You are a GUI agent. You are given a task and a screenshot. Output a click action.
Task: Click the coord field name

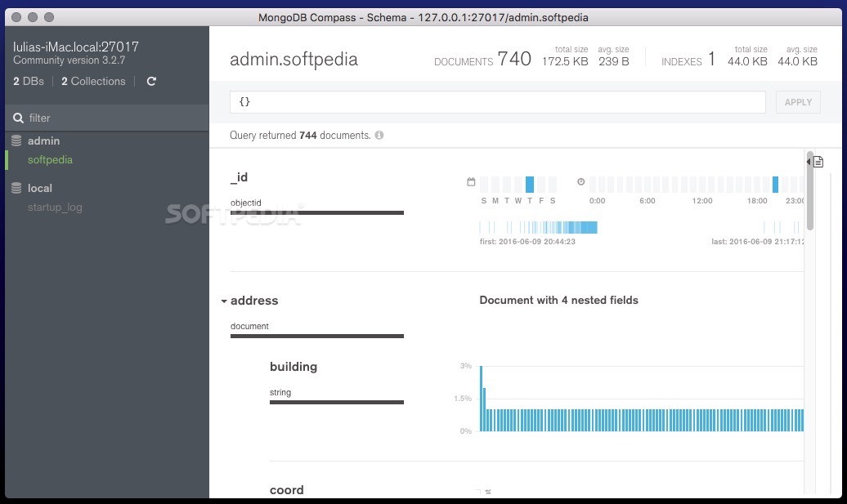pyautogui.click(x=286, y=490)
